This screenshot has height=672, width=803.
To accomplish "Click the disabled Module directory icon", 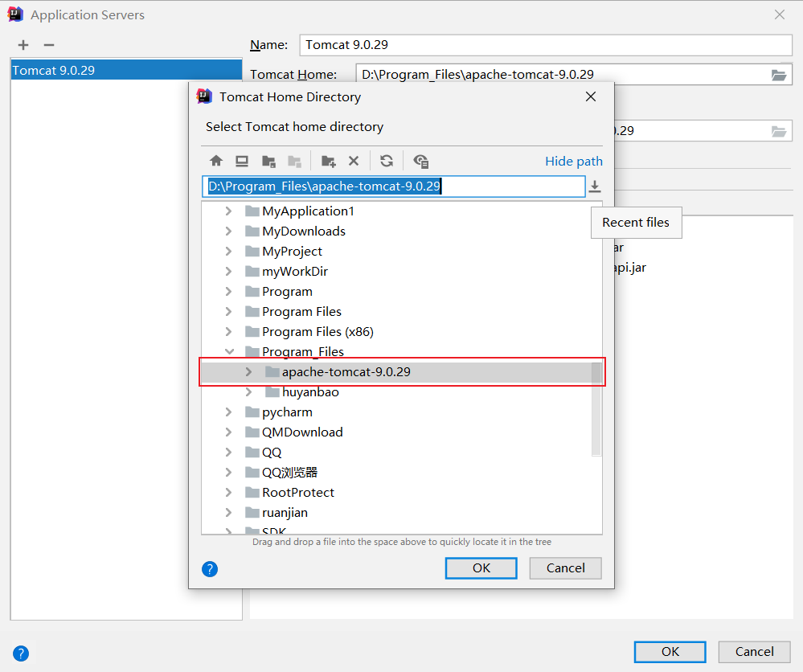I will point(294,162).
